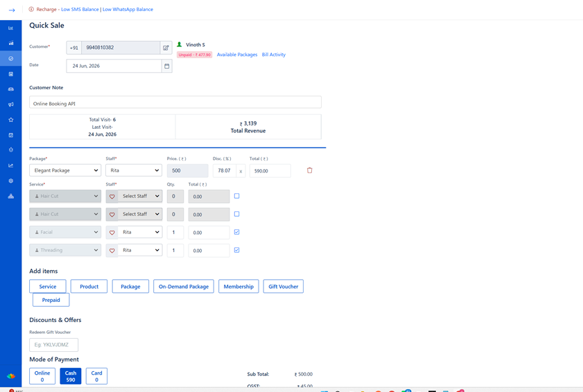The image size is (583, 392).
Task: Open the Threading service dropdown
Action: (x=65, y=251)
